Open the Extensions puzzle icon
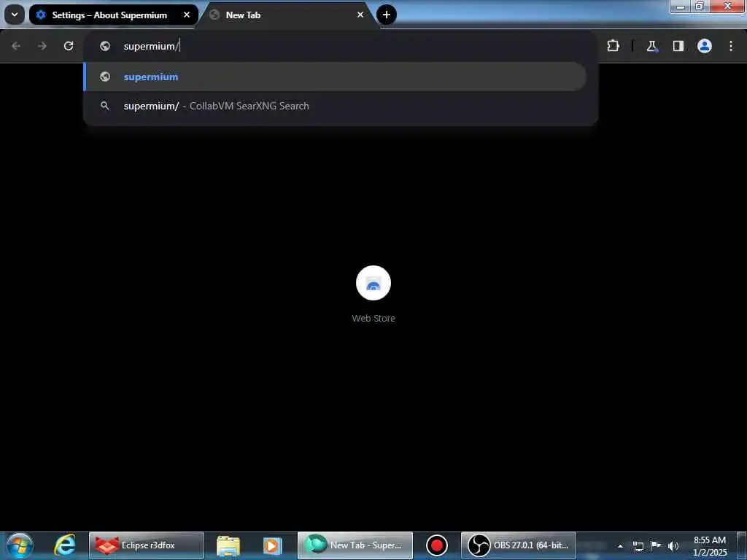Viewport: 747px width, 560px height. tap(613, 46)
